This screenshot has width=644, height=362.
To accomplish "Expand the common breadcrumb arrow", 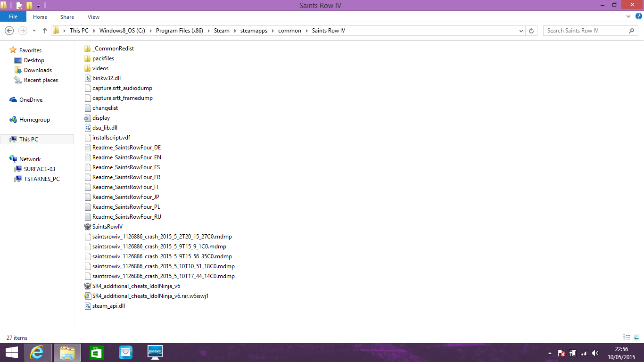I will click(x=306, y=31).
